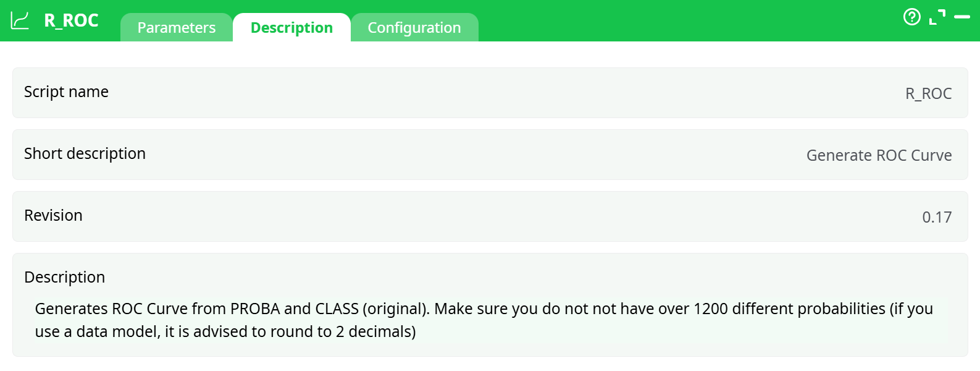Click the R_ROC title in the header
Viewport: 980px width, 371px height.
point(71,20)
